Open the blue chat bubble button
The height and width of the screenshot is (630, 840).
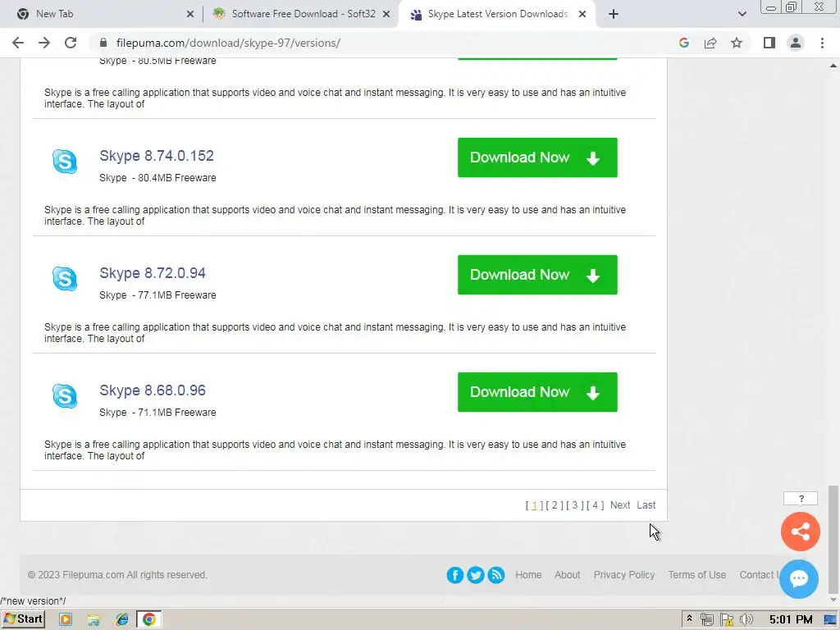click(799, 578)
